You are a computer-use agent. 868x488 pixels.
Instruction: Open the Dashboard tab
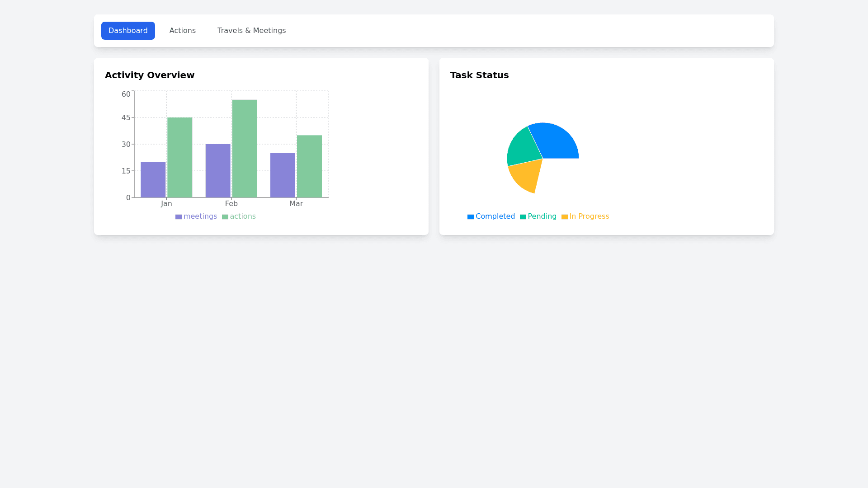coord(128,31)
